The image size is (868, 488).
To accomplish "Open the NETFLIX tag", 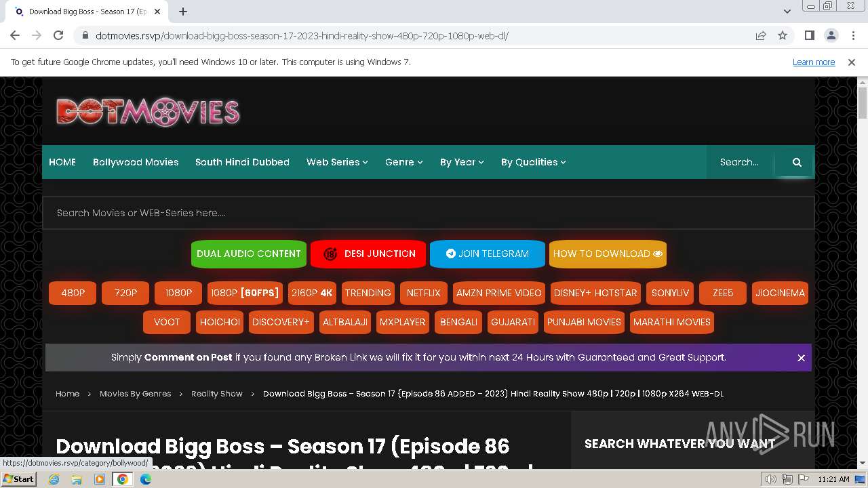I will pyautogui.click(x=423, y=293).
